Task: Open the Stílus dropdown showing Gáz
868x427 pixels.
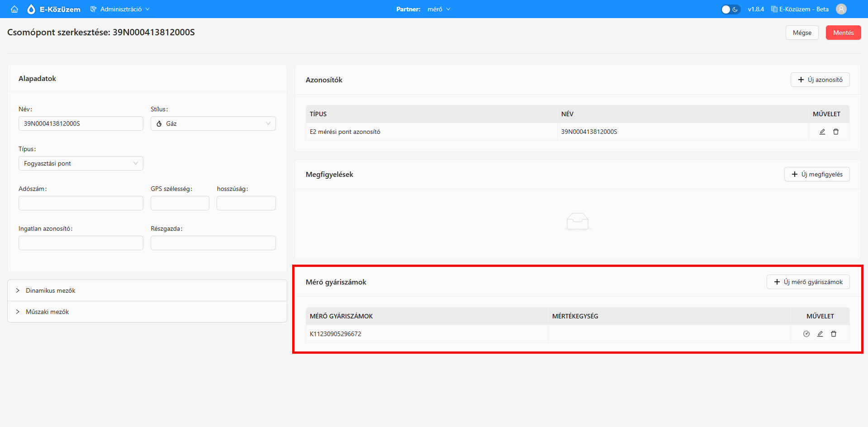Action: 213,123
